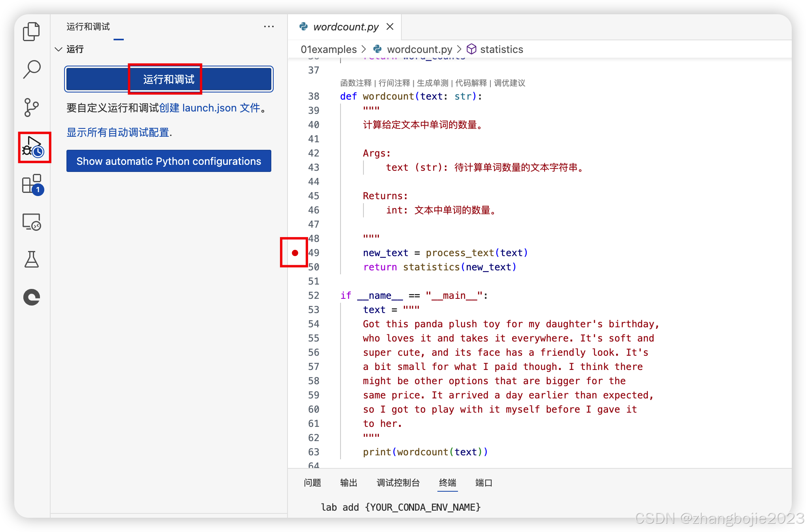The width and height of the screenshot is (806, 532).
Task: Open the three-dot more actions menu
Action: (269, 26)
